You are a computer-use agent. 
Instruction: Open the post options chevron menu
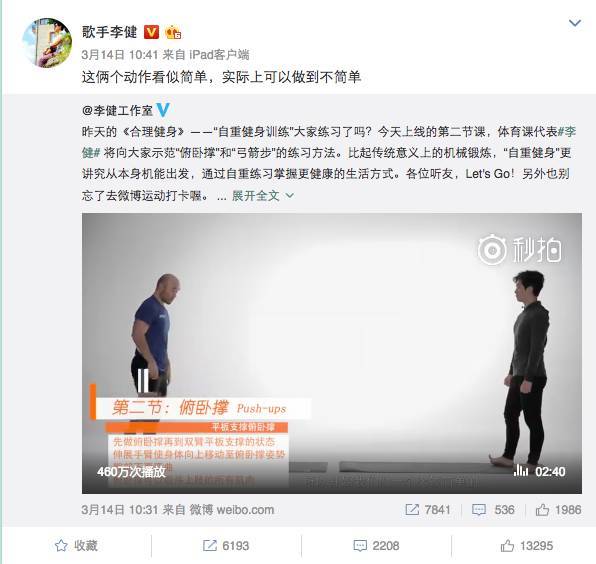pyautogui.click(x=574, y=23)
